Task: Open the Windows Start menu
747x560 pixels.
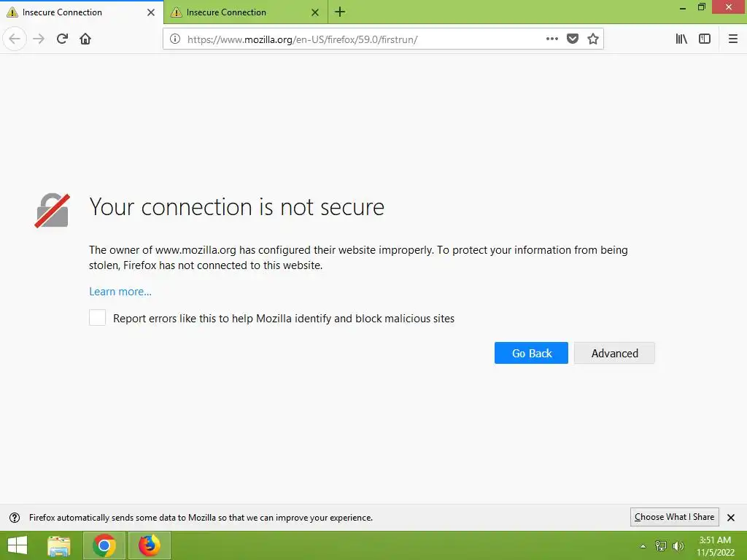Action: (18, 545)
